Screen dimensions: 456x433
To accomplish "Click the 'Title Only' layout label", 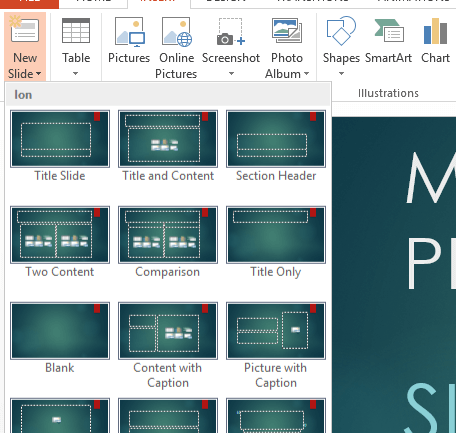I will click(x=276, y=272).
